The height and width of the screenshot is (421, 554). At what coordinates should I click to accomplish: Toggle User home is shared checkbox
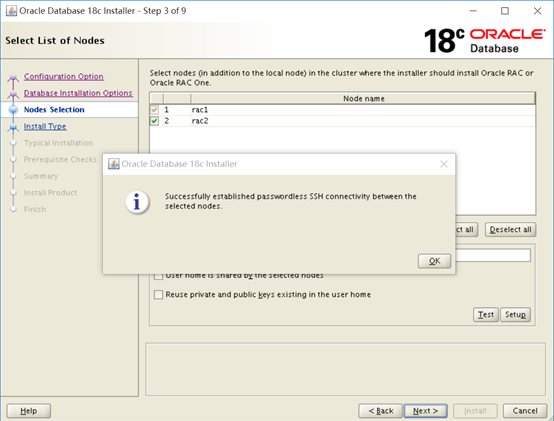(159, 276)
